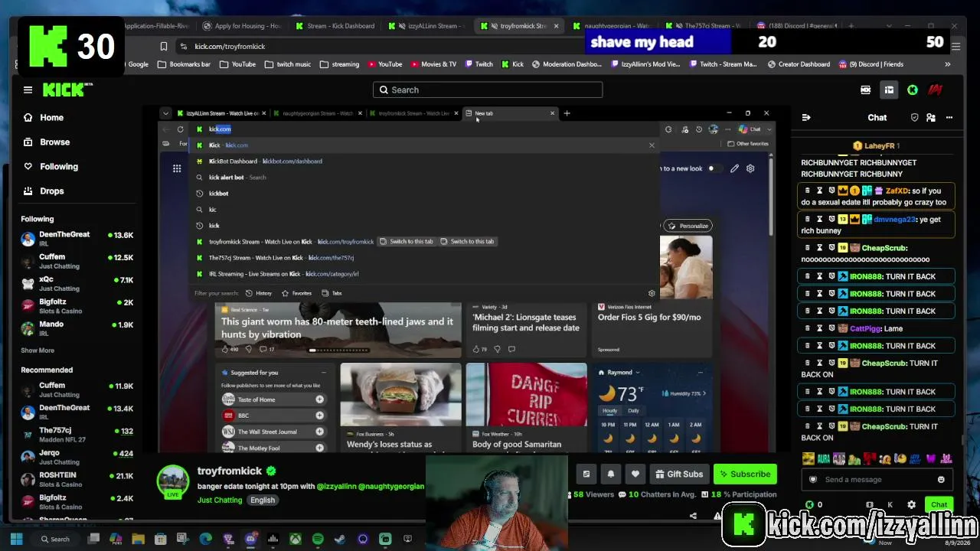
Task: Remove the Kick suggestion with X
Action: tap(652, 145)
